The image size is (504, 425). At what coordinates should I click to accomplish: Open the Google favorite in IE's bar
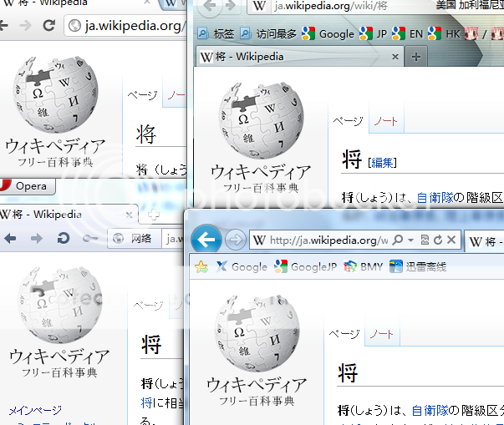[x=242, y=266]
